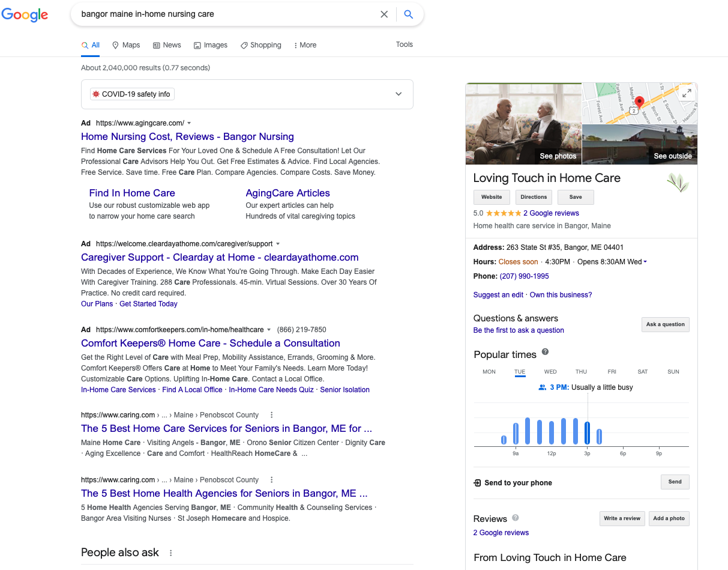Click the See photos thumbnail
This screenshot has height=570, width=728.
click(523, 124)
